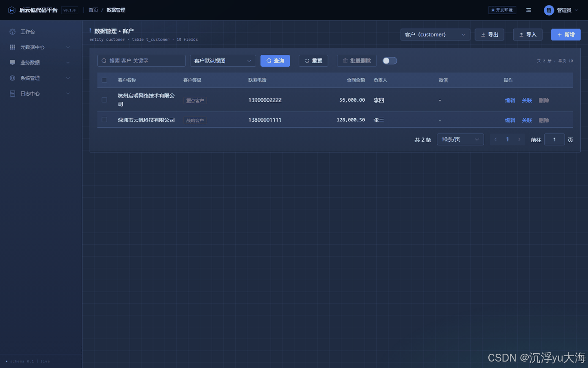588x368 pixels.
Task: Click the 系统管理 gear icon
Action: point(12,78)
